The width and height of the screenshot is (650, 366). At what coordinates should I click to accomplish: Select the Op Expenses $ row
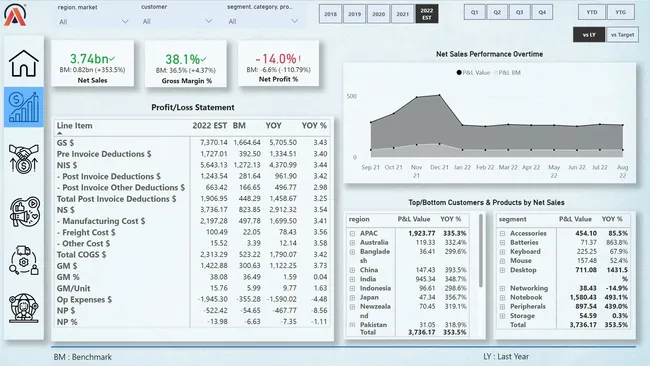[x=193, y=299]
